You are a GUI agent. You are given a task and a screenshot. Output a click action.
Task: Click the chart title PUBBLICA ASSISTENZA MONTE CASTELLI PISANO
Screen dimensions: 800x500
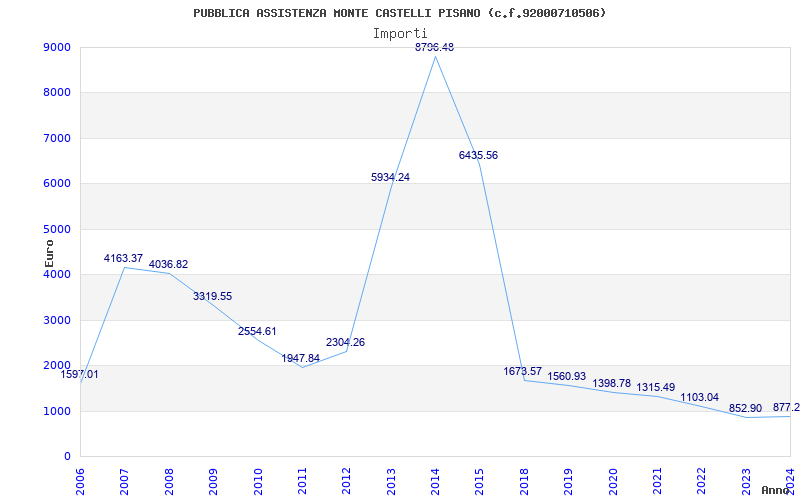[399, 13]
